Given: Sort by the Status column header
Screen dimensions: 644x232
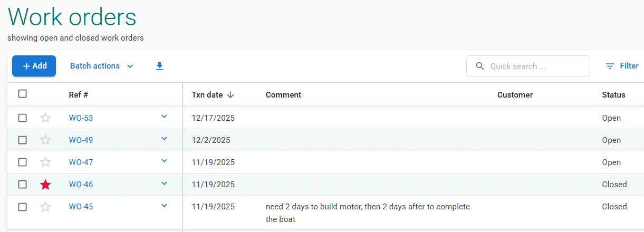Looking at the screenshot, I should click(x=613, y=95).
